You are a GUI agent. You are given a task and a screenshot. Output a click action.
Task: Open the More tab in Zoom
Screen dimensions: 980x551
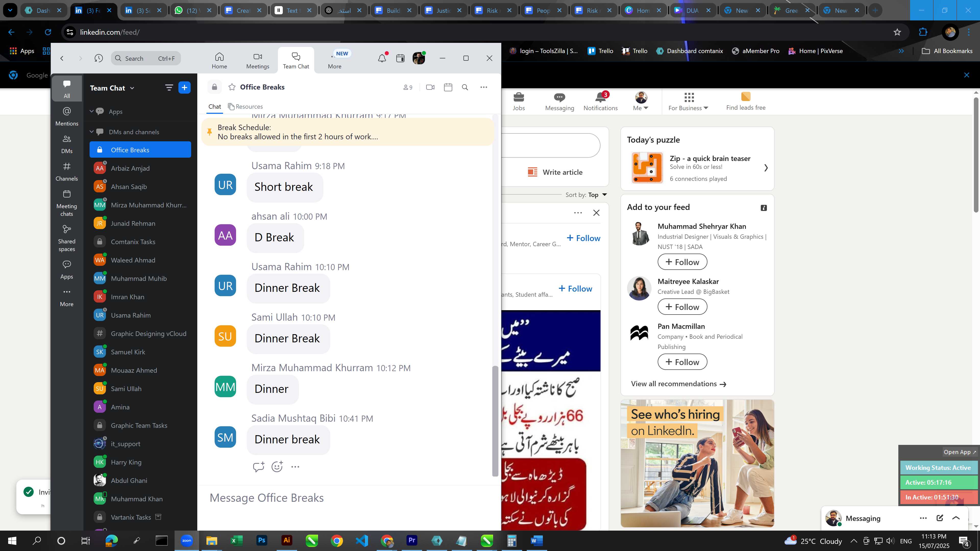(335, 61)
